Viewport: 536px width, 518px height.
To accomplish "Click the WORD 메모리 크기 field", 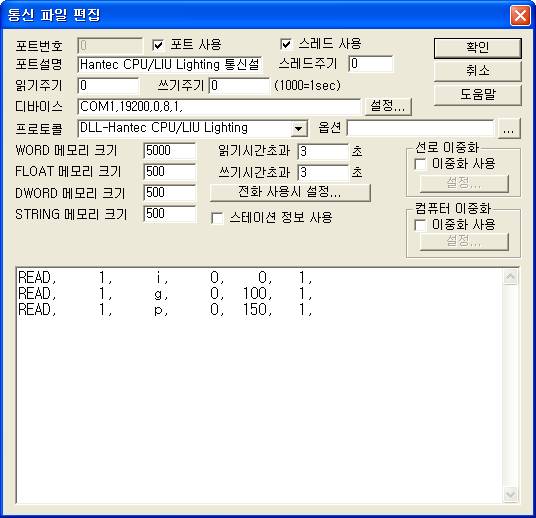I will (170, 151).
